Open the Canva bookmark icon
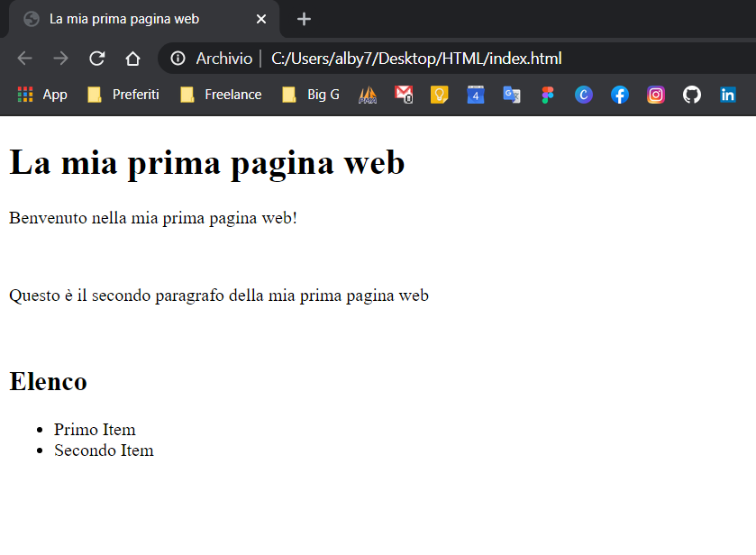756x555 pixels. pos(583,95)
